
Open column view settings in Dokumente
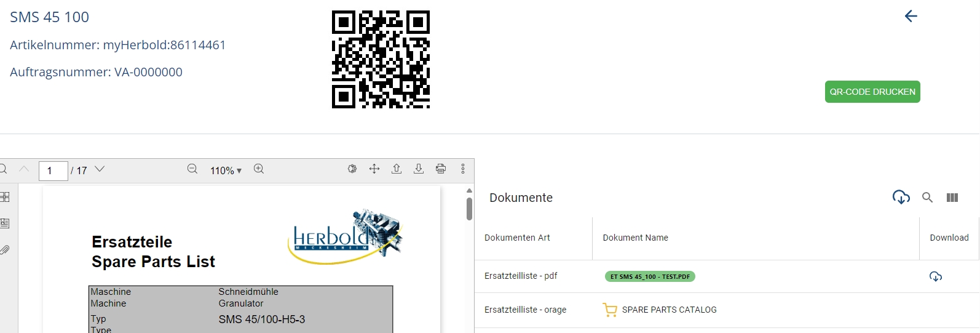coord(952,198)
